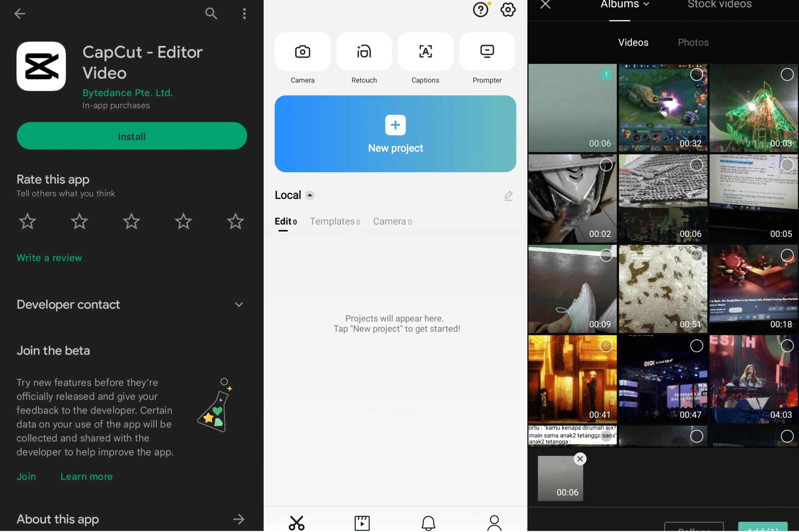
Task: Remove the selected 00:06 clip thumbnail
Action: [580, 459]
